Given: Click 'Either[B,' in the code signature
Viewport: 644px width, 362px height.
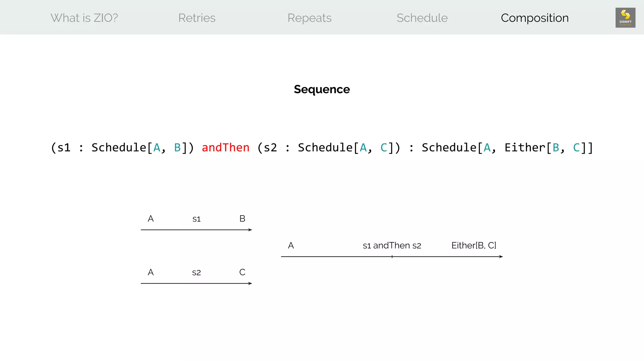Looking at the screenshot, I should point(535,147).
